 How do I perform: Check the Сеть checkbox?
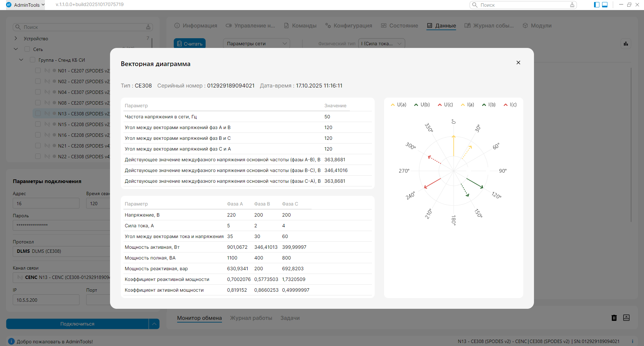pos(27,49)
